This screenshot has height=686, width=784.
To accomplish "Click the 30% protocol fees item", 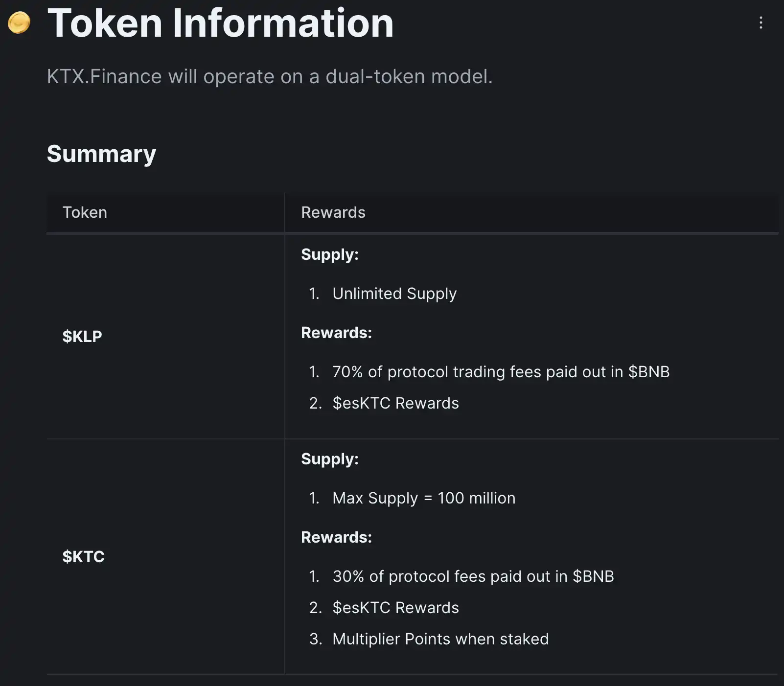I will pyautogui.click(x=473, y=576).
